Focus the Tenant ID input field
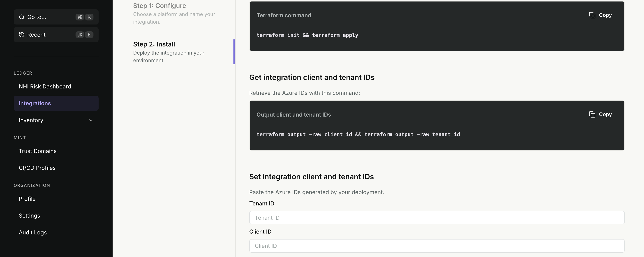Screen dimensions: 644x257 (437, 218)
